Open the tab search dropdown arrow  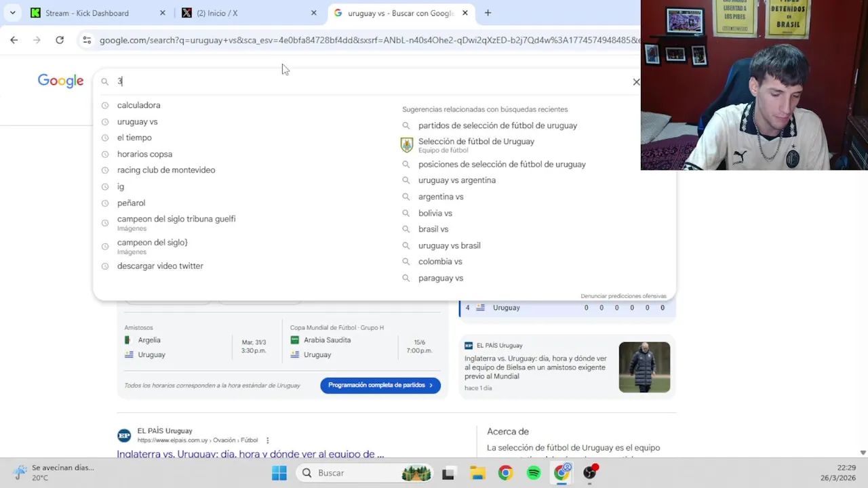pos(12,13)
